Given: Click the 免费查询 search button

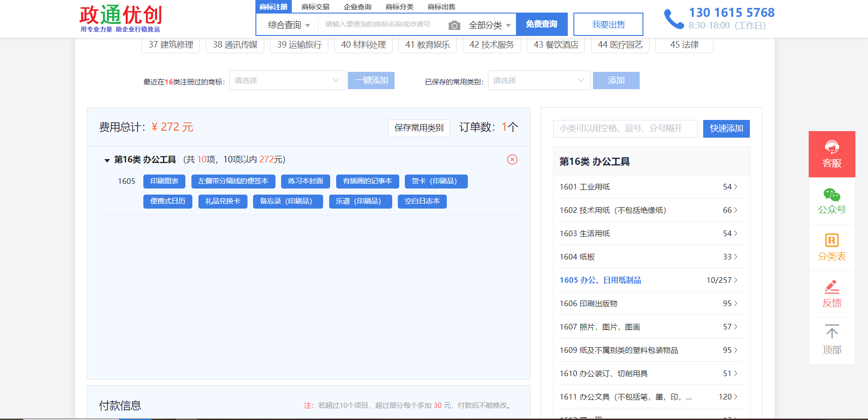Looking at the screenshot, I should (x=542, y=24).
